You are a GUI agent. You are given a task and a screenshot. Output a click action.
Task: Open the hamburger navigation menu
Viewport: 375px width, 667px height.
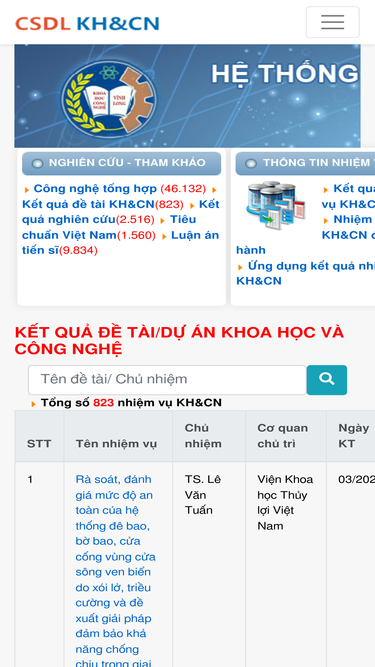pos(332,22)
